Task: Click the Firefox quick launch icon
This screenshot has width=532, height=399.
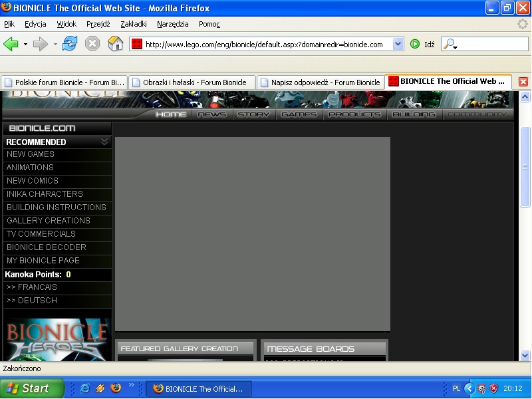Action: point(116,388)
